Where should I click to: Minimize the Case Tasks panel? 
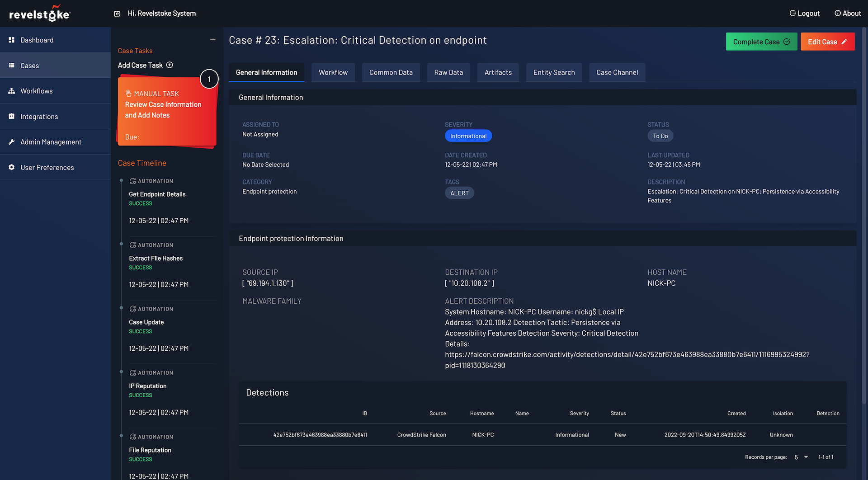pos(212,40)
